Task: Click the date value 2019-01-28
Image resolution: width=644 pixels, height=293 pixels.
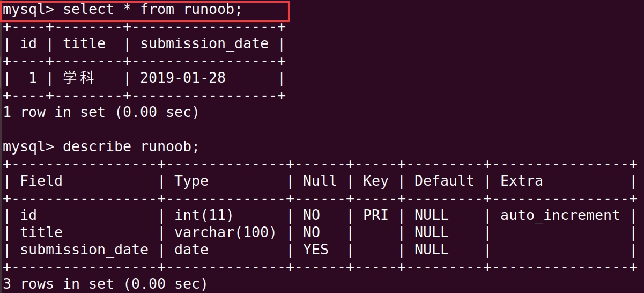Action: point(183,78)
